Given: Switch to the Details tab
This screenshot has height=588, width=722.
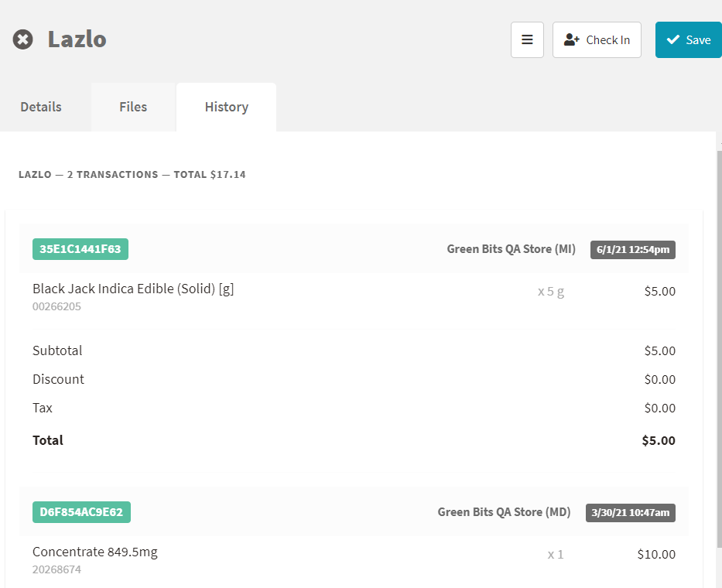Looking at the screenshot, I should (41, 107).
